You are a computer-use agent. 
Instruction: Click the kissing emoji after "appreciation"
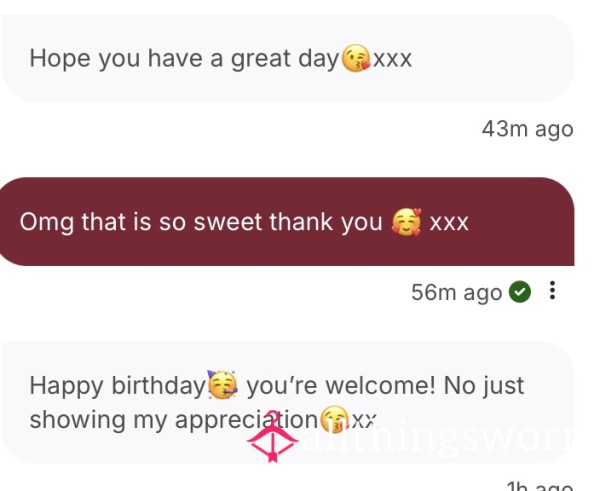pos(334,419)
